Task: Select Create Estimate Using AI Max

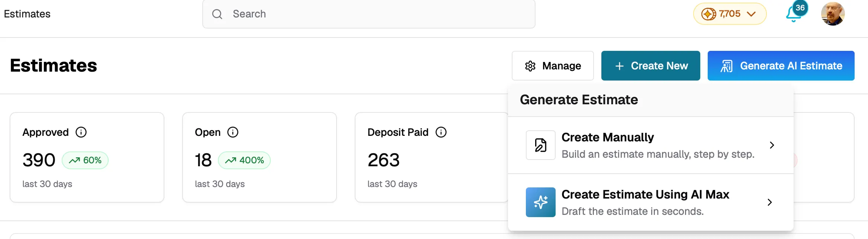Action: pos(651,202)
